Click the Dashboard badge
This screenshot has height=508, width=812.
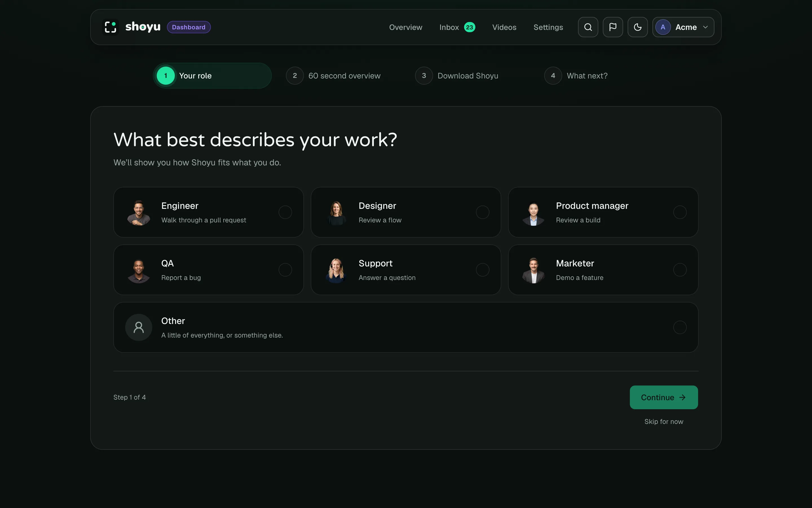[189, 27]
